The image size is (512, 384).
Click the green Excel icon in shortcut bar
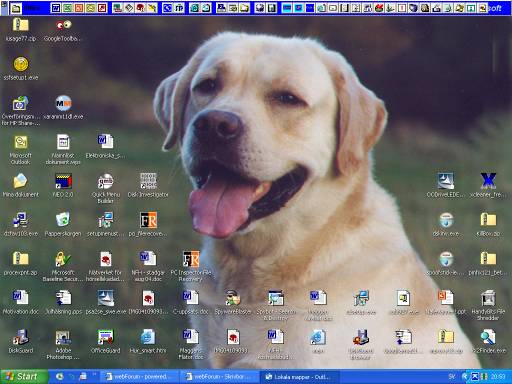tap(67, 8)
